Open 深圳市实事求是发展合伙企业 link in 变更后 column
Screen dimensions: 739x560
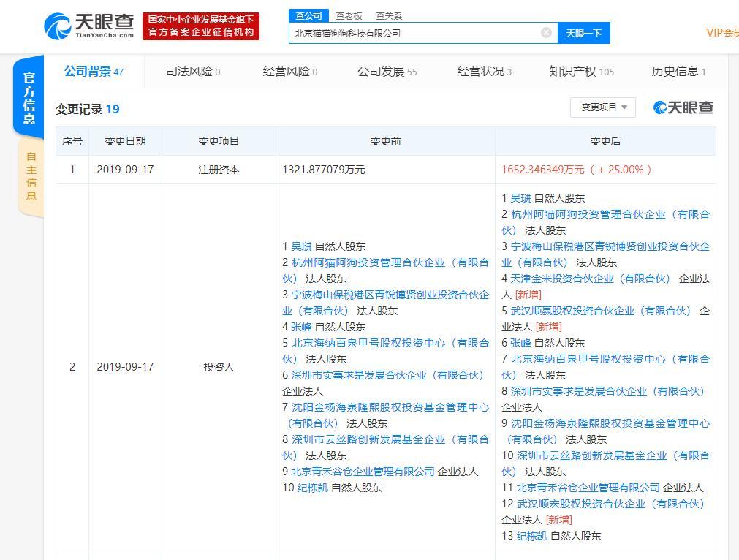point(607,391)
